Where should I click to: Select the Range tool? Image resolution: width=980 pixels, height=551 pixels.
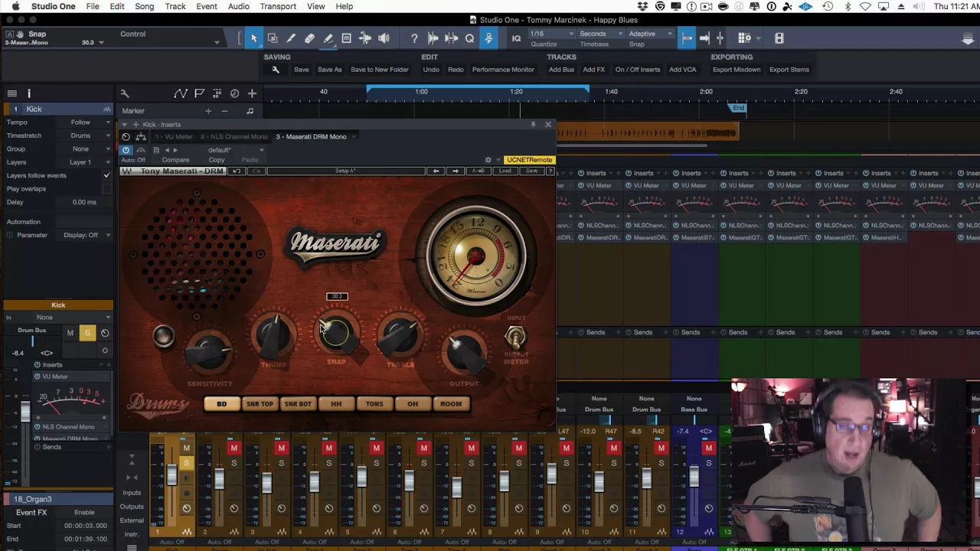(272, 38)
